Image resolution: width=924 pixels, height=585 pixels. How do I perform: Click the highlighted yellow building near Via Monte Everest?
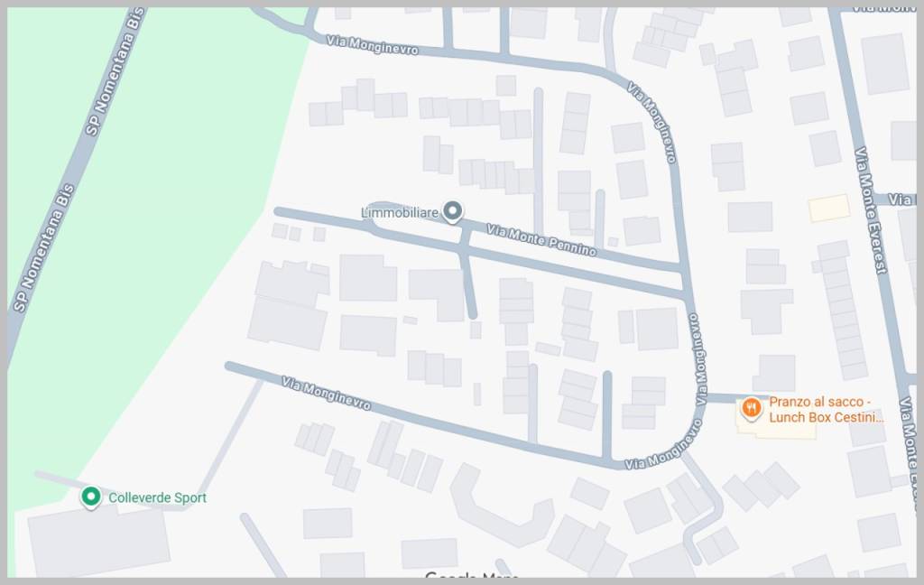(828, 209)
